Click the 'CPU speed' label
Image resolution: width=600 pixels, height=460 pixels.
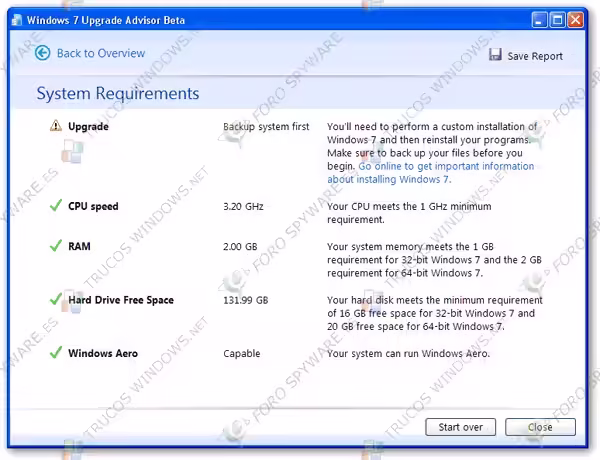coord(93,206)
